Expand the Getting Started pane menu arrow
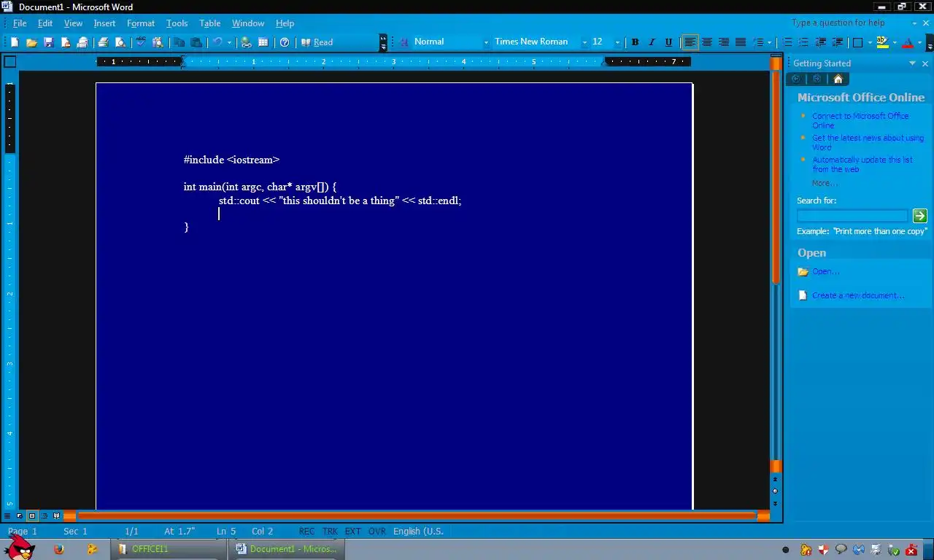Screen dimensions: 934x560 point(912,63)
